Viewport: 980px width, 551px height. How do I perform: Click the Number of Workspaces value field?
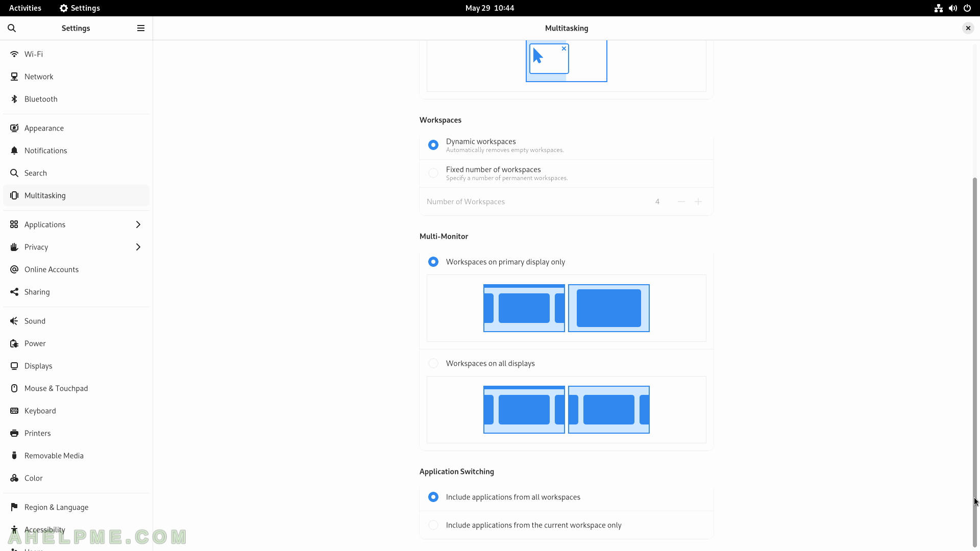pos(657,202)
